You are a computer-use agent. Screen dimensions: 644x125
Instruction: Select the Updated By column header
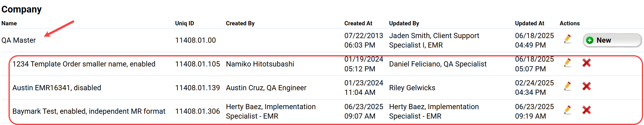pyautogui.click(x=404, y=23)
